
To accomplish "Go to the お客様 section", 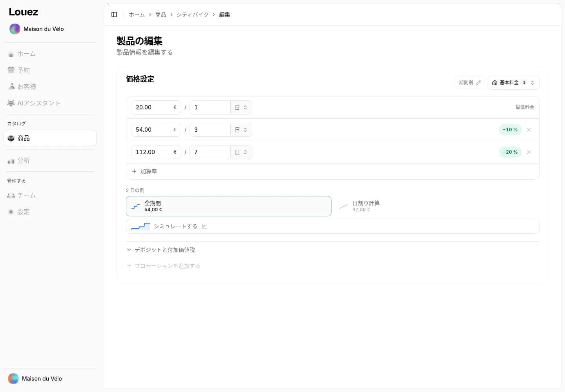I will pyautogui.click(x=50, y=87).
